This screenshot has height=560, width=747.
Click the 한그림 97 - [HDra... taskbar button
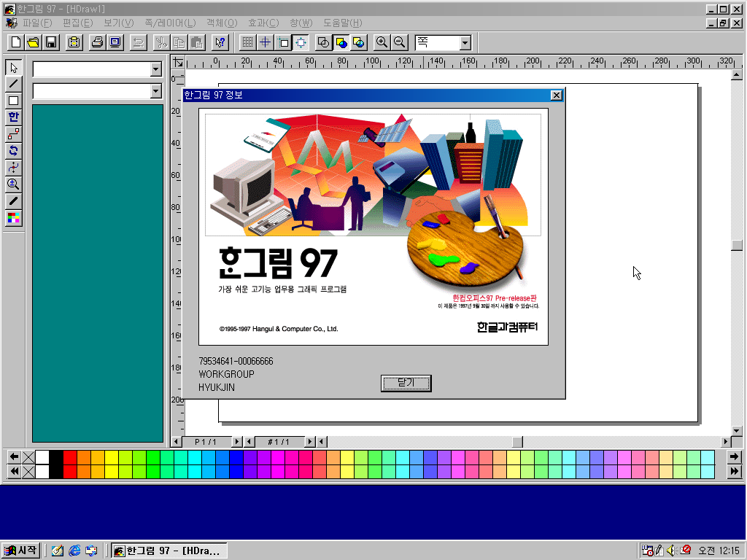[x=169, y=551]
